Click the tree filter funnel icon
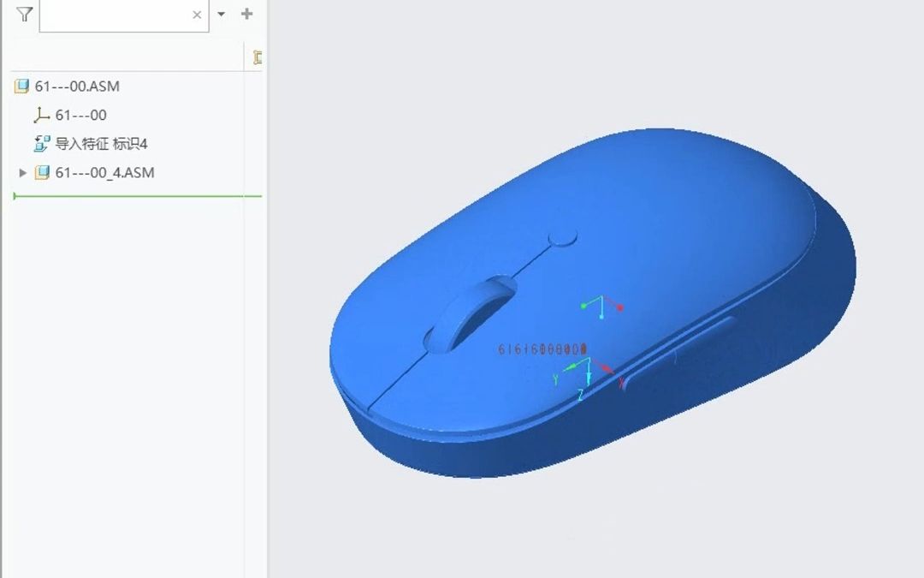The height and width of the screenshot is (578, 924). coord(24,15)
